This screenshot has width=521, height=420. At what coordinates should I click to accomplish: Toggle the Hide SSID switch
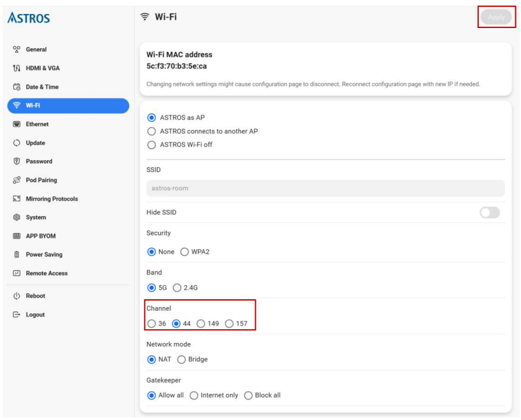[489, 213]
